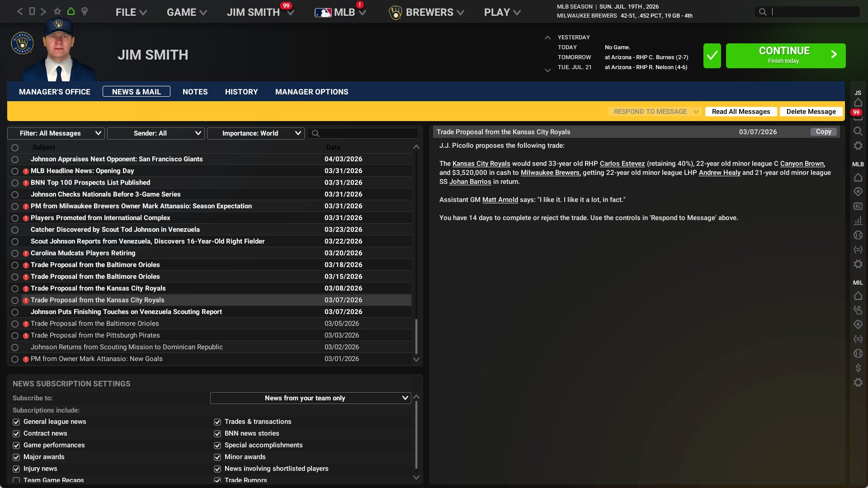Viewport: 868px width, 488px height.
Task: Enable Team Game Recaps subscription
Action: coord(16,480)
